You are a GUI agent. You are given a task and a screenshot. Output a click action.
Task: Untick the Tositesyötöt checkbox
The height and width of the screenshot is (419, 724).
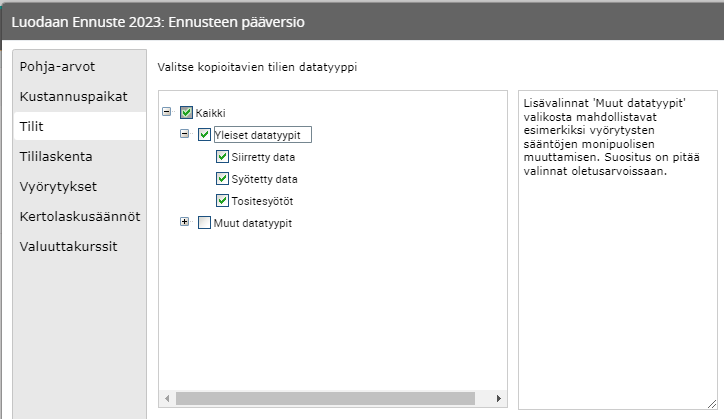[x=222, y=201]
